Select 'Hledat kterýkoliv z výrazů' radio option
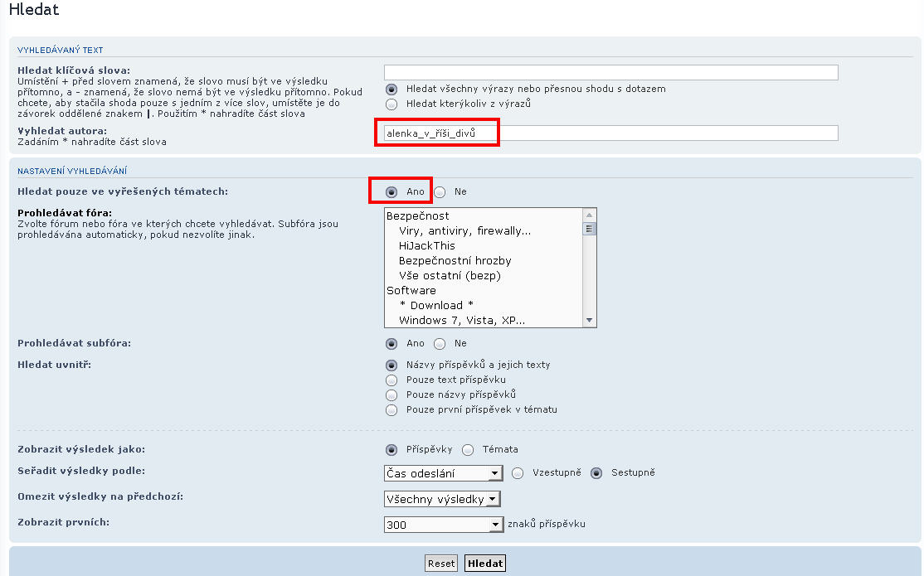924x576 pixels. pos(391,104)
